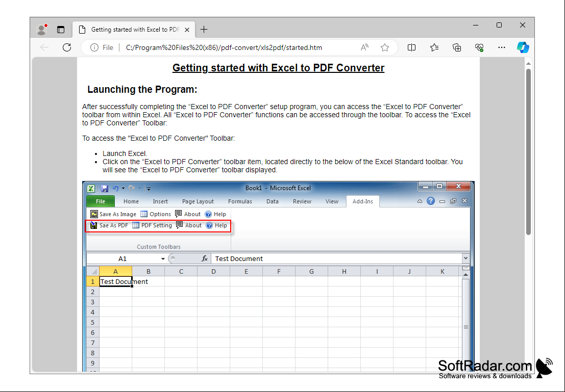Click the Home ribbon tab
This screenshot has height=392, width=565.
click(x=131, y=201)
